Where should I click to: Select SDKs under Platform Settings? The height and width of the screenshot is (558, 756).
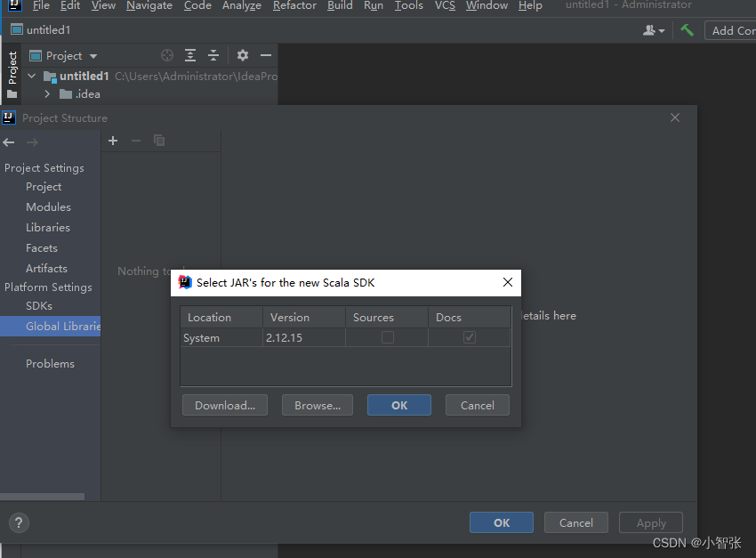click(39, 306)
